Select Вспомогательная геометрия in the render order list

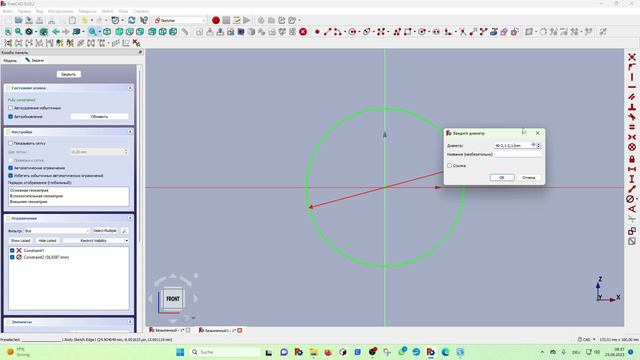click(36, 196)
